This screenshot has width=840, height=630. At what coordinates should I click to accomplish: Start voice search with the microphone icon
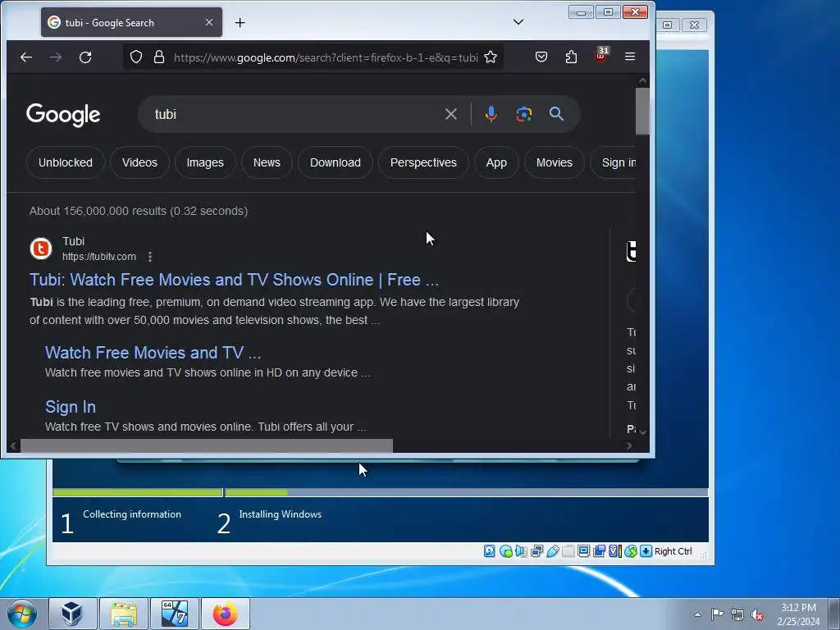coord(491,114)
